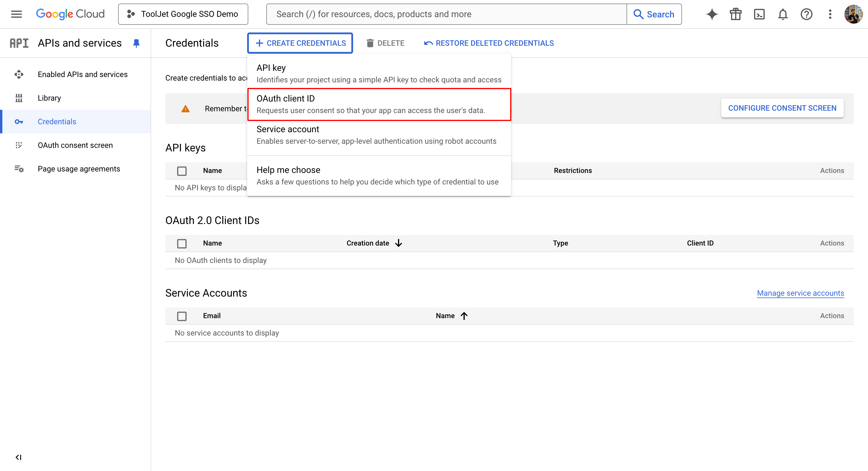Image resolution: width=868 pixels, height=471 pixels.
Task: Click CONFIGURE CONSENT SCREEN button
Action: click(x=782, y=108)
